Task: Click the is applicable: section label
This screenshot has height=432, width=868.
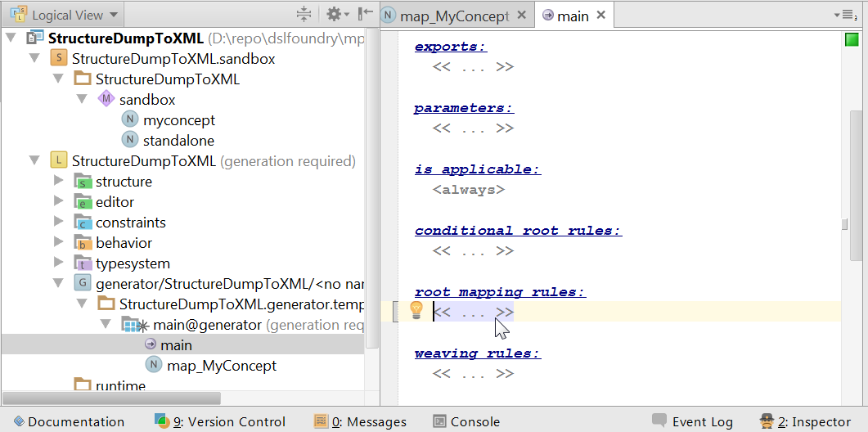Action: click(477, 169)
